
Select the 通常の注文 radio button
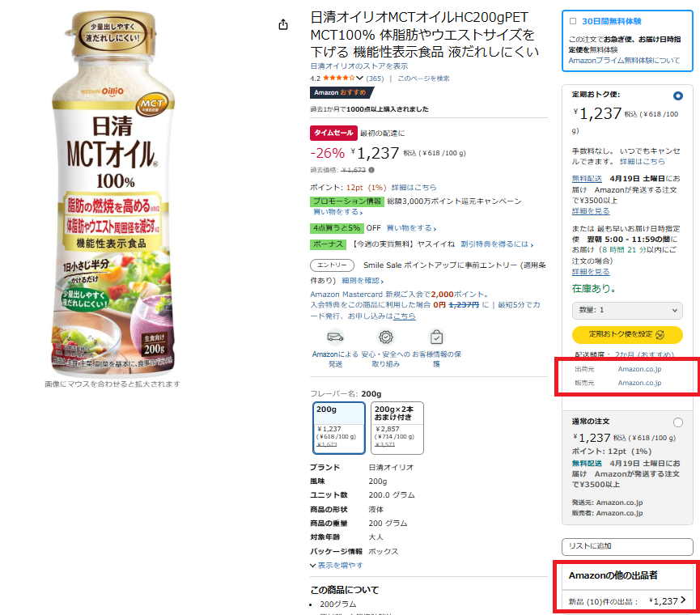point(677,422)
